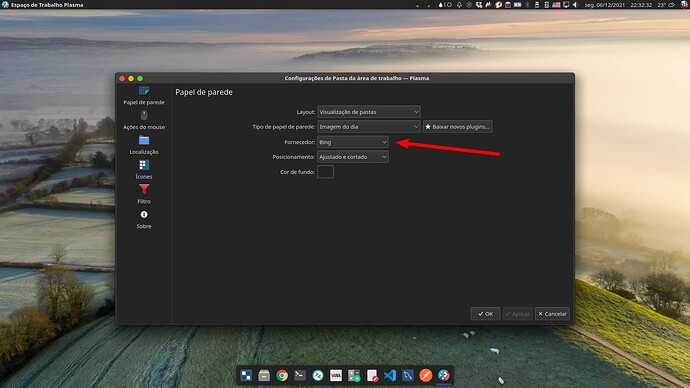Launch Visual Studio Code from dock

(390, 375)
